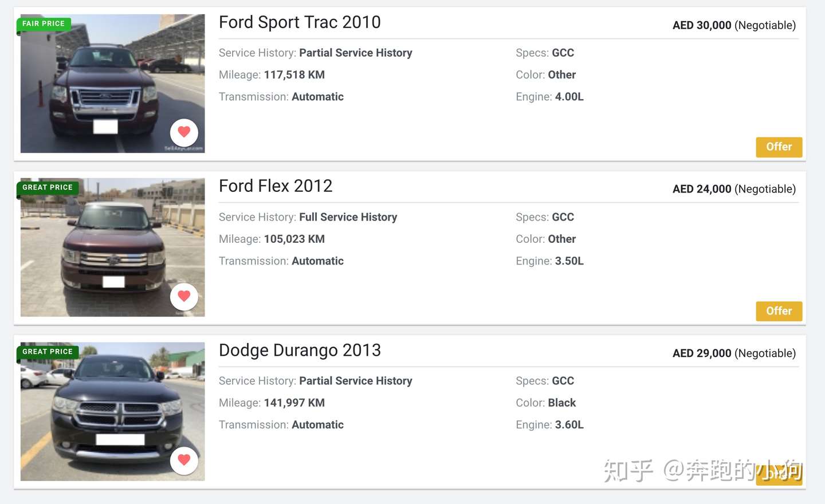Click Partial Service History on Durango

pyautogui.click(x=356, y=381)
